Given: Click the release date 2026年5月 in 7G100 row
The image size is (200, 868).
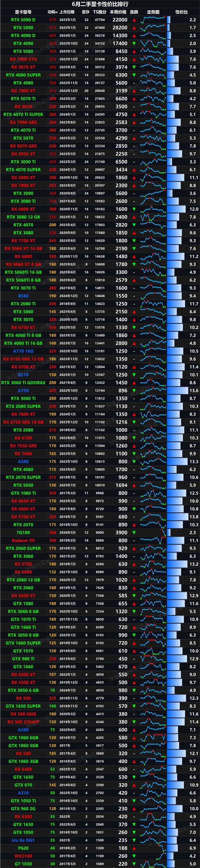Looking at the screenshot, I should (68, 532).
